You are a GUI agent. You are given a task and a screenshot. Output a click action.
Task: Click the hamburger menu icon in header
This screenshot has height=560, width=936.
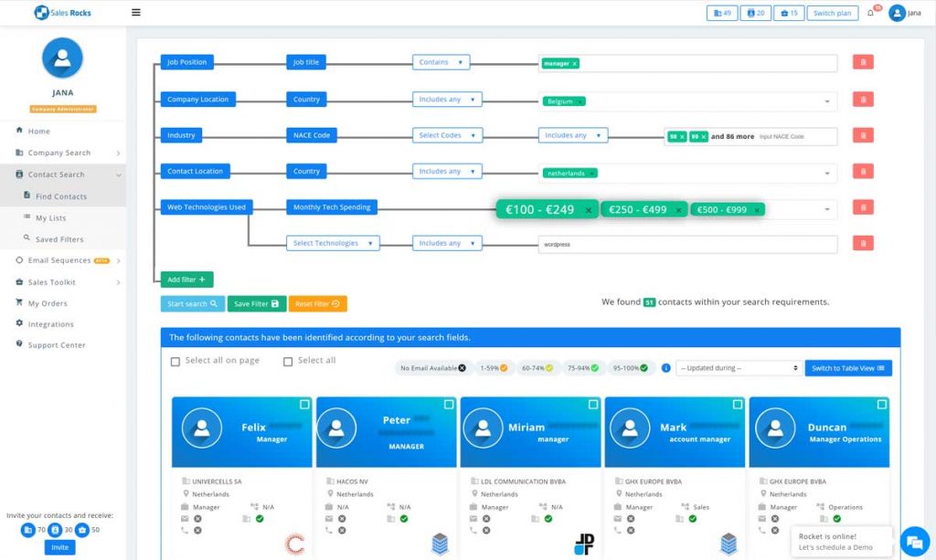tap(136, 13)
